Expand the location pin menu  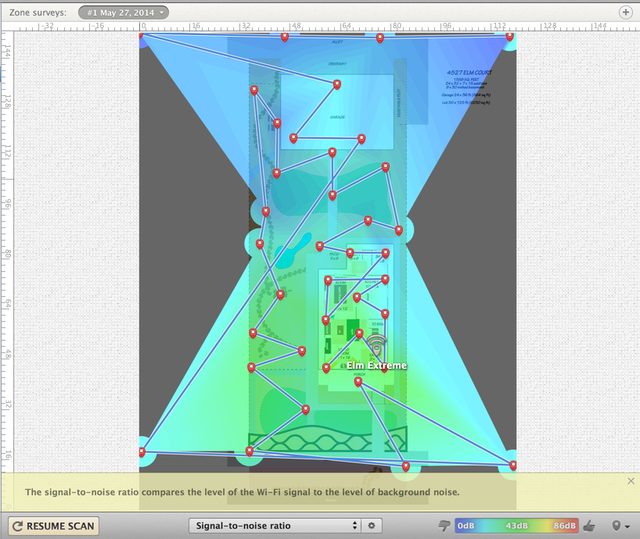click(x=617, y=525)
